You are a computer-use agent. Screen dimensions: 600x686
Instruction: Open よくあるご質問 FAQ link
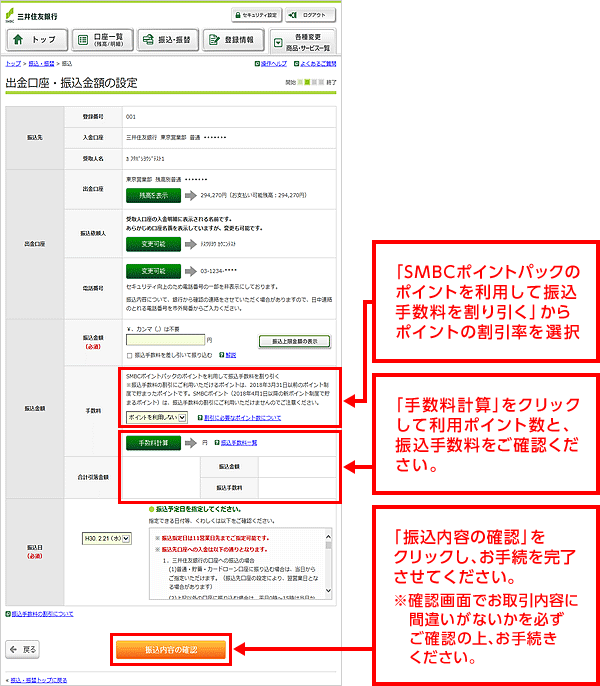pyautogui.click(x=315, y=64)
